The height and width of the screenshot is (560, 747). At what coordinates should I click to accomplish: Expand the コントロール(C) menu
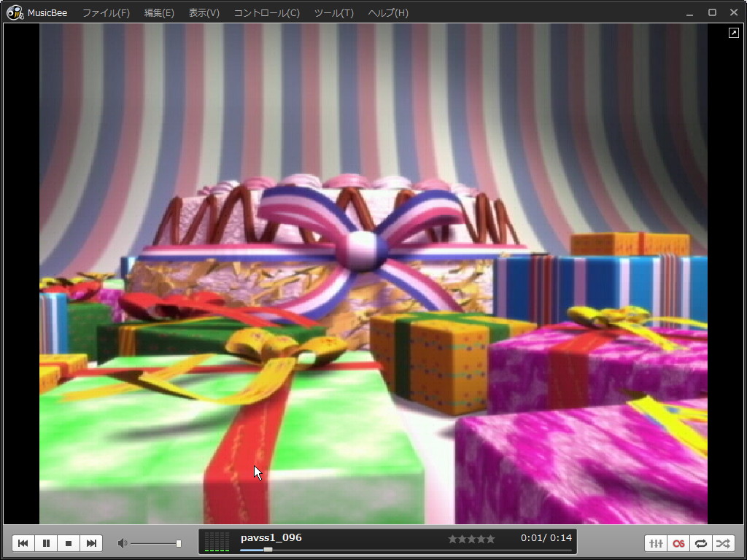point(266,13)
